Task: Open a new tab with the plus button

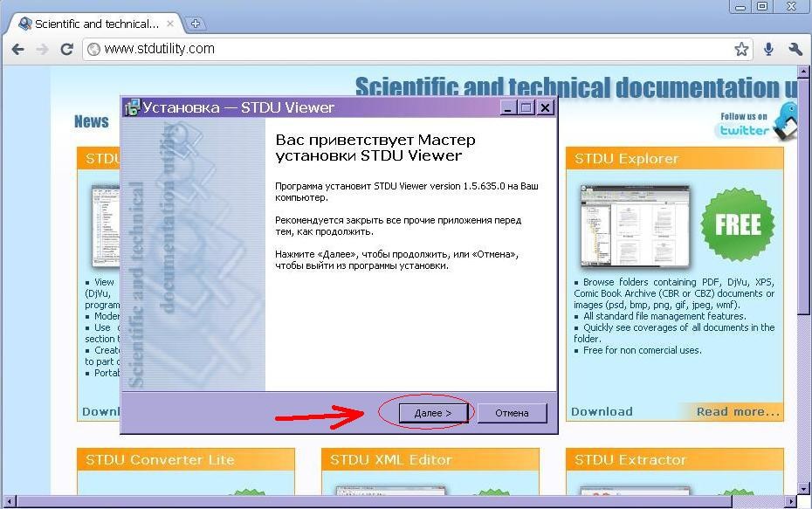Action: (196, 24)
